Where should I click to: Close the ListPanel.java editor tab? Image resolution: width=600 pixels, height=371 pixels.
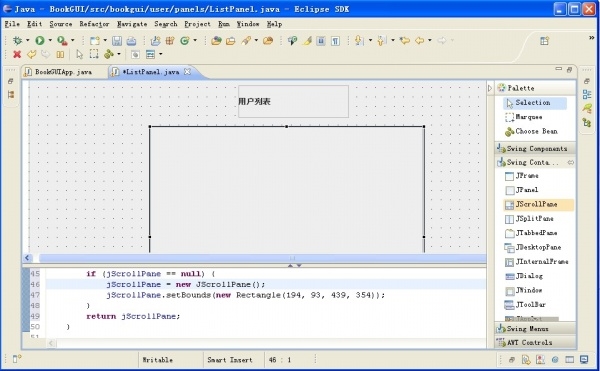coord(188,72)
